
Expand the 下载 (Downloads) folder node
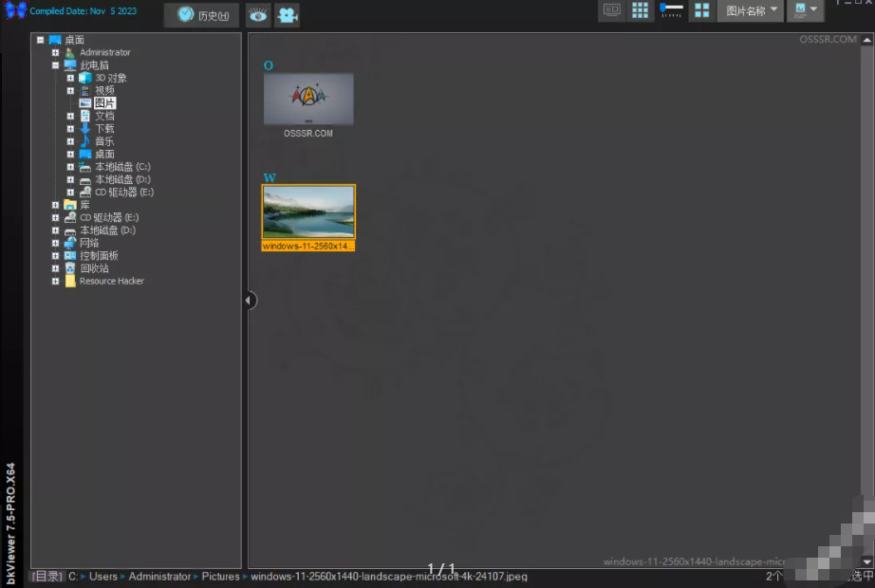tap(70, 129)
